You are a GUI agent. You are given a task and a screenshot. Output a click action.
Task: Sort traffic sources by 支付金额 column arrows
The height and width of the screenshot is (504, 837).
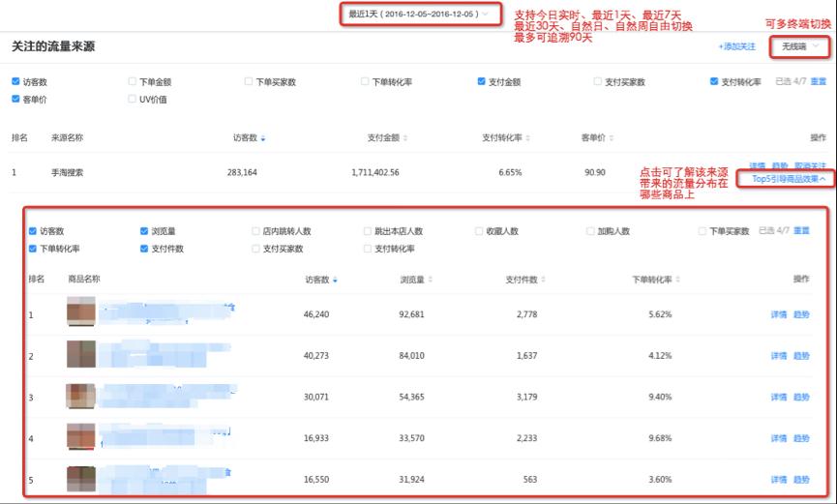(x=404, y=138)
